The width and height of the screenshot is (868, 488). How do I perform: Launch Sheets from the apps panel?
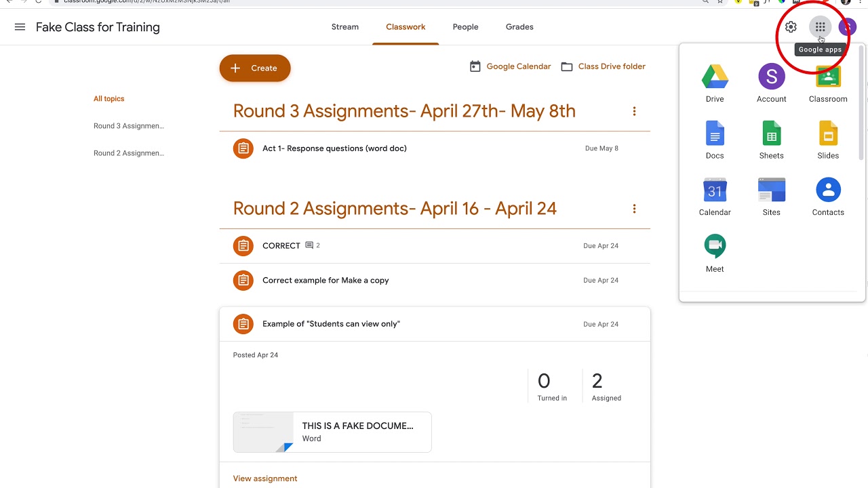pos(771,140)
